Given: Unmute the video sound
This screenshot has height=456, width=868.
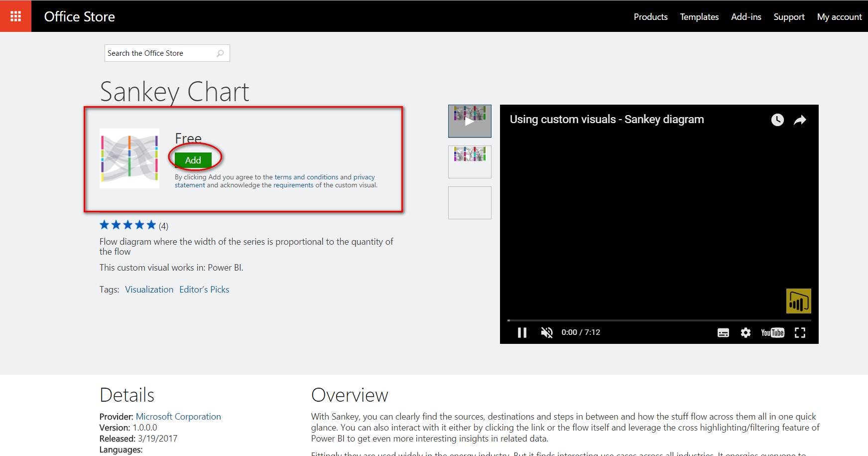Looking at the screenshot, I should click(x=547, y=332).
